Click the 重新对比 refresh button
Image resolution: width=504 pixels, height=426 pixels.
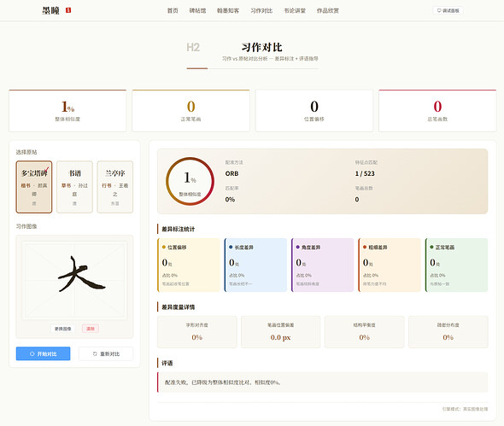coord(106,353)
